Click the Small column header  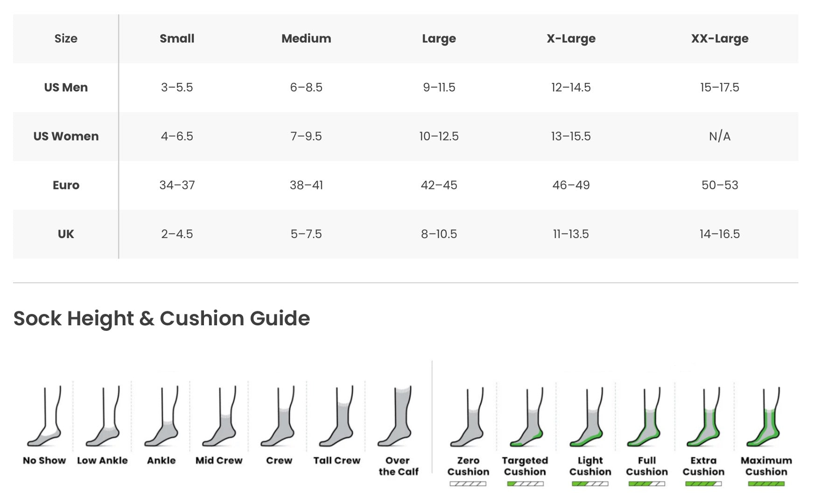coord(177,39)
